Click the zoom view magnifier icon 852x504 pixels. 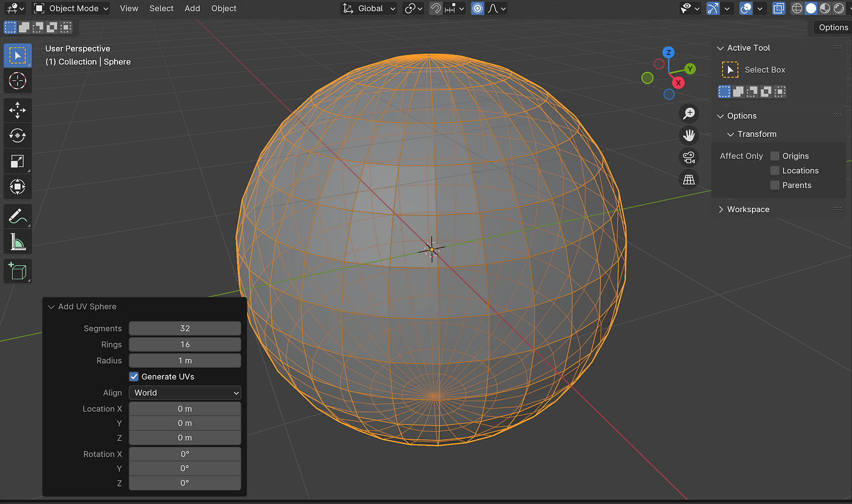click(x=689, y=113)
